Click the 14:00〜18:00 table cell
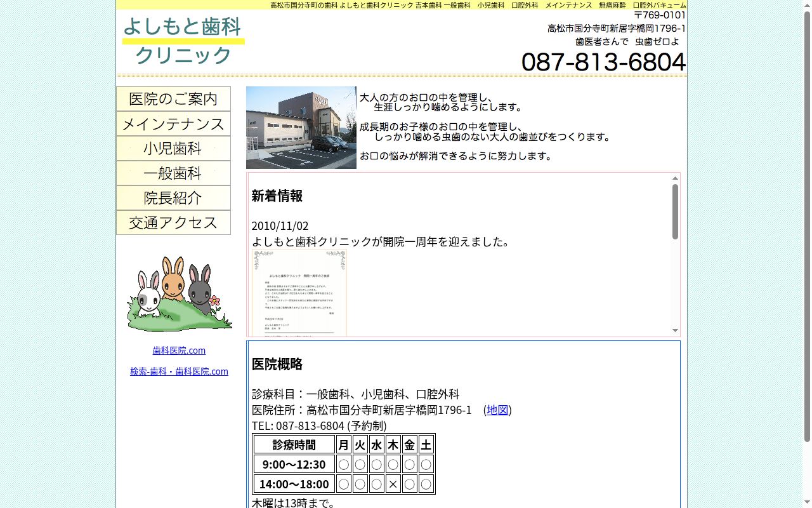The image size is (812, 508). point(294,484)
